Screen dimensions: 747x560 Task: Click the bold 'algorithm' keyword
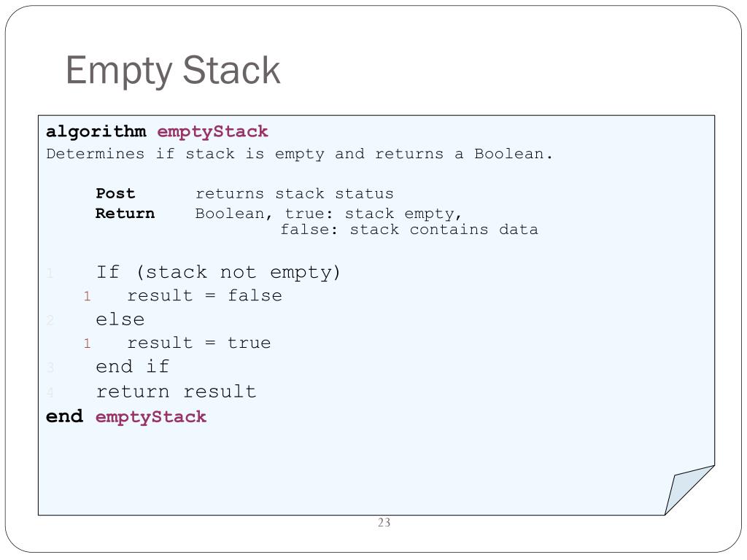(96, 132)
